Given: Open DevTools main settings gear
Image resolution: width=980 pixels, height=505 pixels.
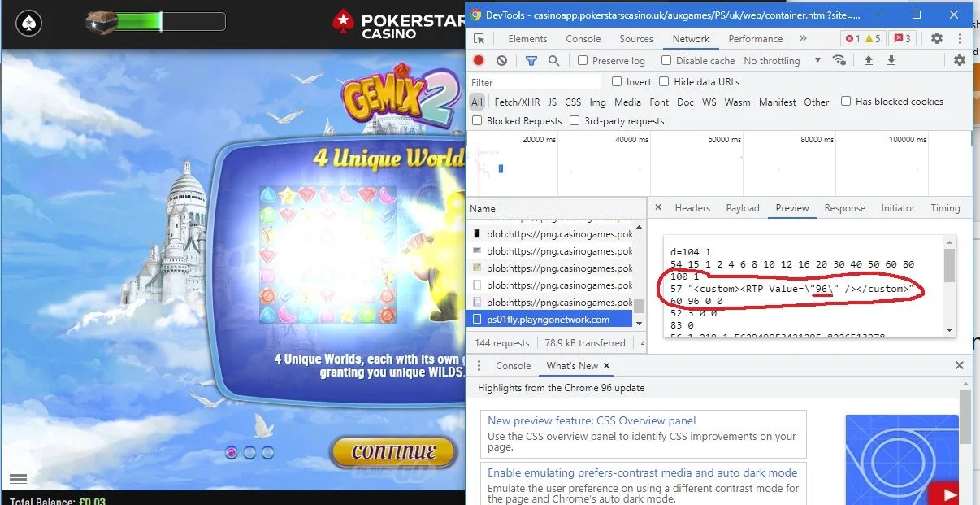Looking at the screenshot, I should tap(937, 38).
